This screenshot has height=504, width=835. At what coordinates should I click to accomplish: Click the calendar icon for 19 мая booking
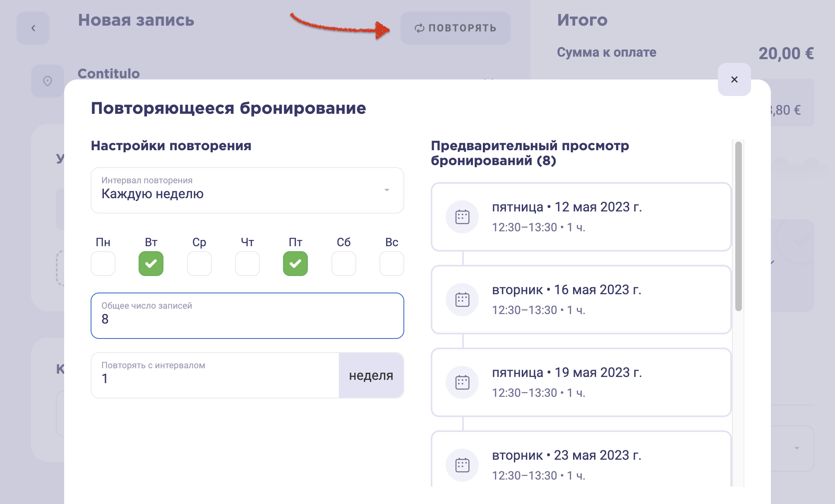(462, 382)
